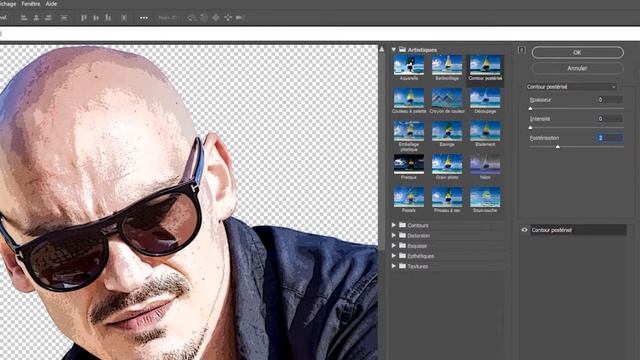Click the distribute horizontally icon
This screenshot has width=640, height=360.
64,18
